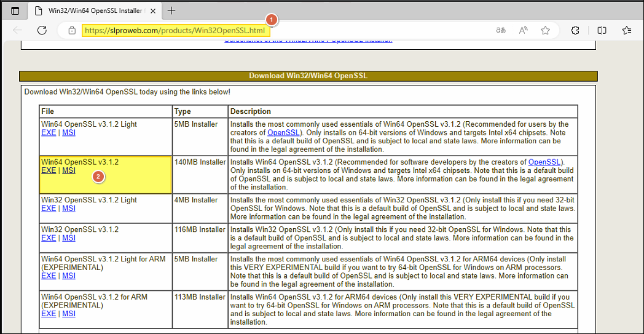Screen dimensions: 644x334
Task: Download EXE for Win64 OpenSSL Light for ARM
Action: 49,276
